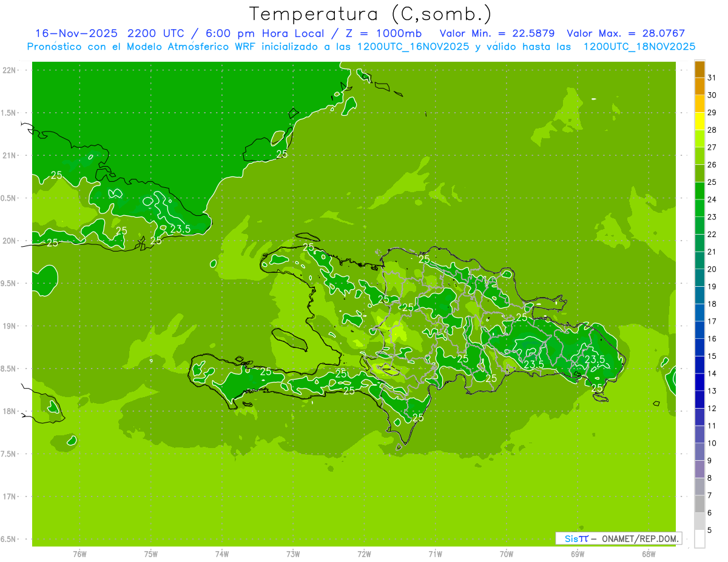Click the '15' value on the color scale
This screenshot has width=728, height=562.
712,356
